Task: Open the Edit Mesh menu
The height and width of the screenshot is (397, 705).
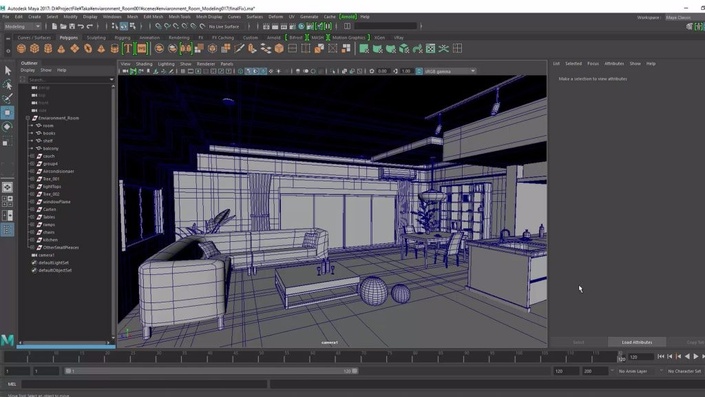Action: [x=153, y=17]
